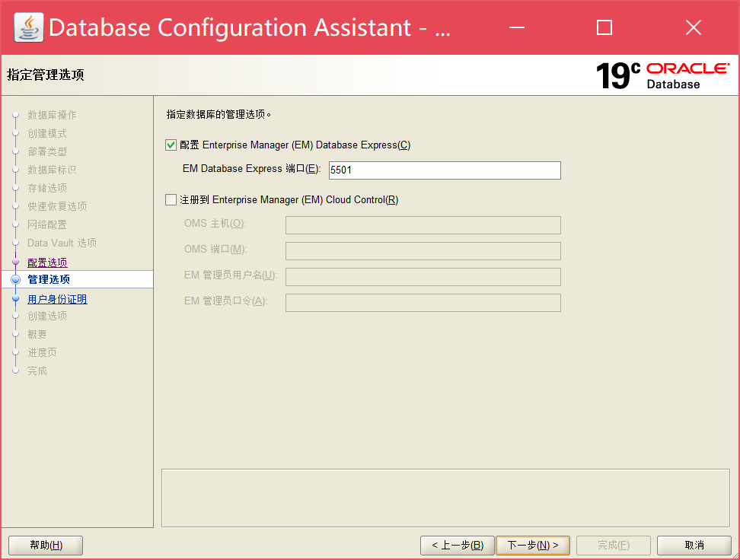Click the step dot beside 完成
This screenshot has width=740, height=560.
coord(17,371)
